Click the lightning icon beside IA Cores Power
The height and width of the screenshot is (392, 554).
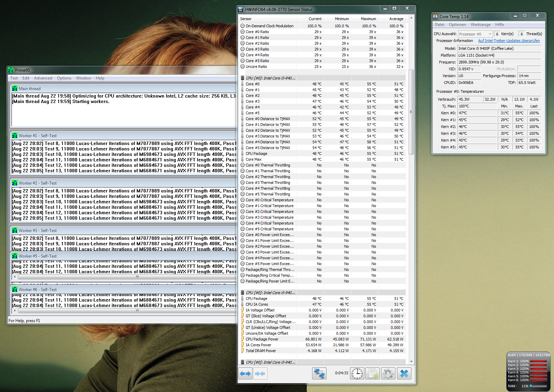(x=243, y=345)
